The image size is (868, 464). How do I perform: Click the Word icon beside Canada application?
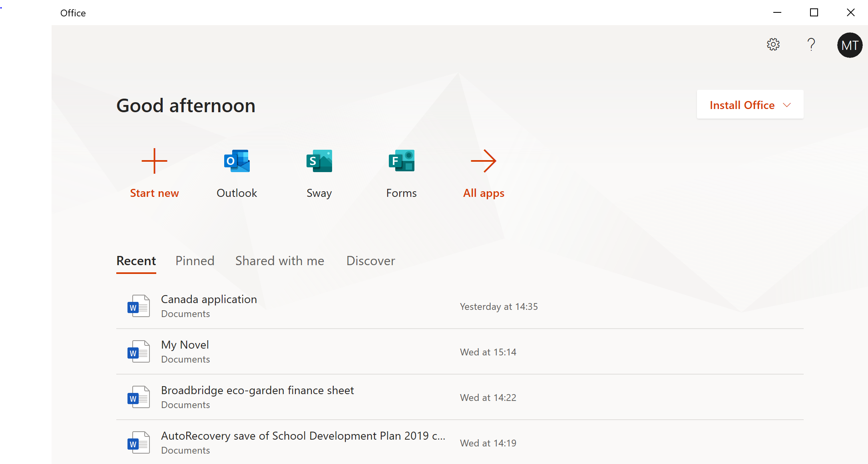[x=138, y=306]
